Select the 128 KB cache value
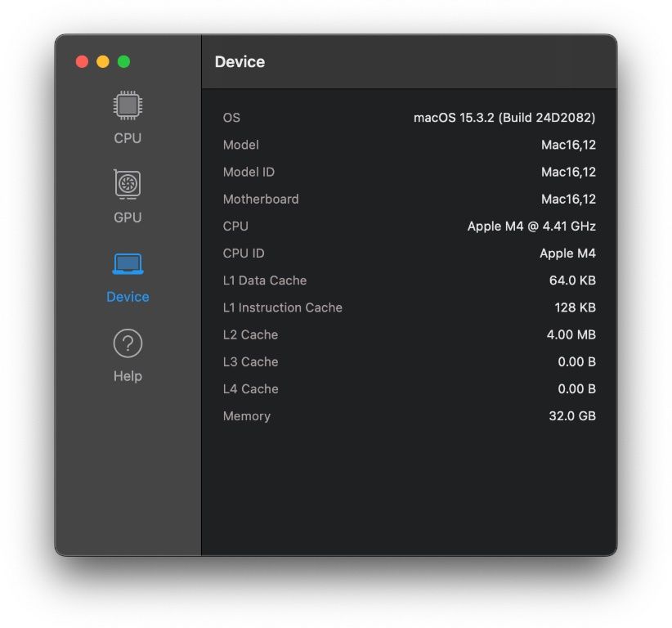Image resolution: width=672 pixels, height=628 pixels. (575, 307)
